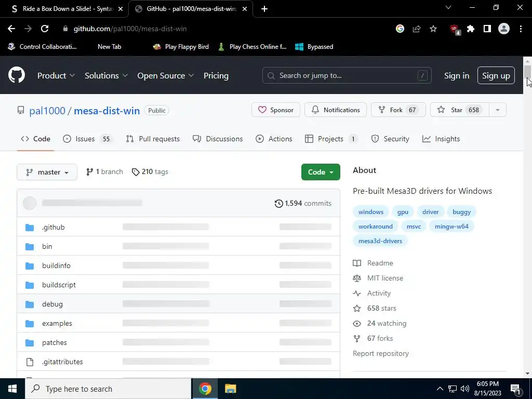Switch to the Discussions tab
This screenshot has height=399, width=532.
(x=218, y=139)
